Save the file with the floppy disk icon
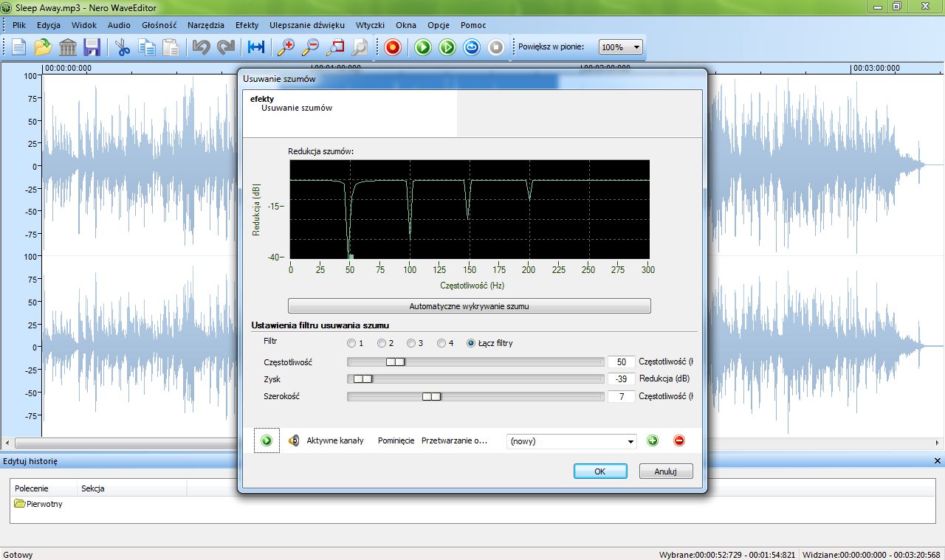945x560 pixels. coord(92,47)
